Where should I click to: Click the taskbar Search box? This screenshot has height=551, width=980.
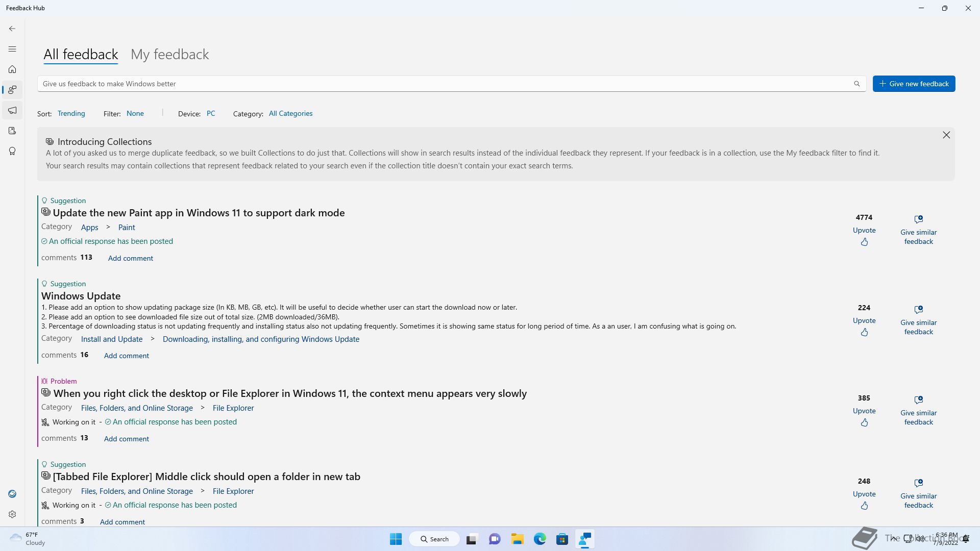434,539
